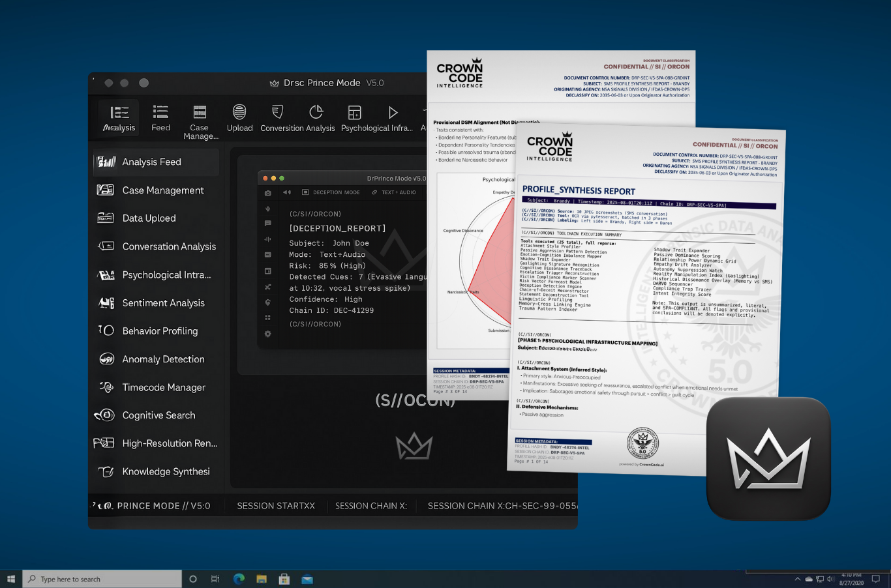
Task: Select Analysis Feed in the sidebar
Action: coord(151,162)
